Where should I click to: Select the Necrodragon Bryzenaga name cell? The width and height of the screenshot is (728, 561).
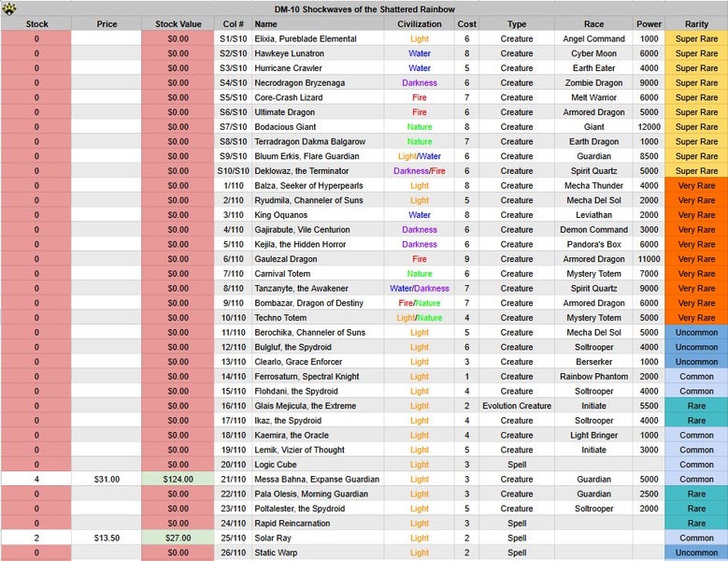[x=318, y=83]
